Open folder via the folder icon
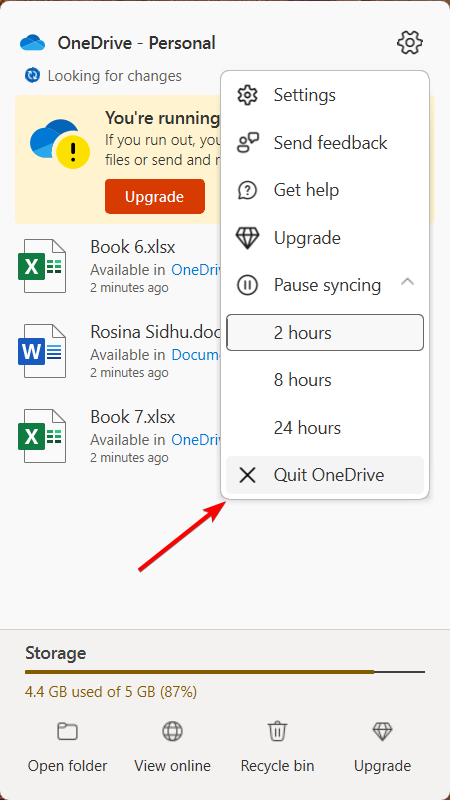This screenshot has width=450, height=800. [67, 732]
